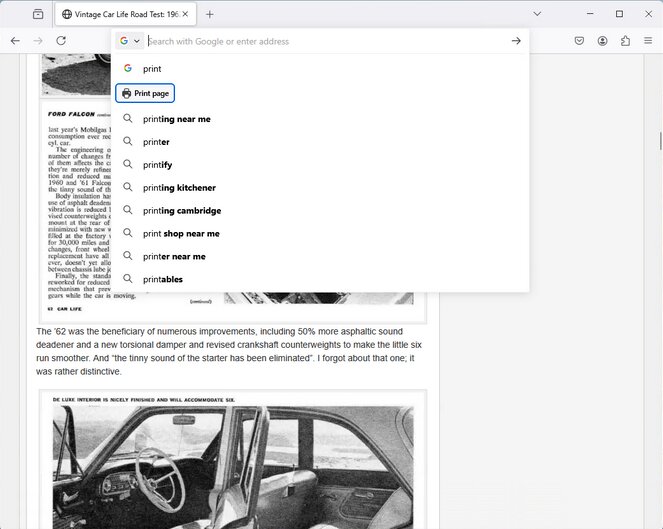Click the back navigation arrow
Viewport: 663px width, 529px height.
coord(15,41)
